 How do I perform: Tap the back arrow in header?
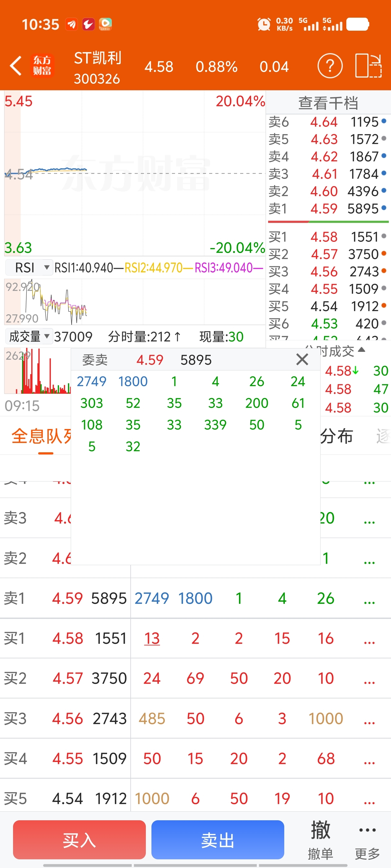[16, 66]
